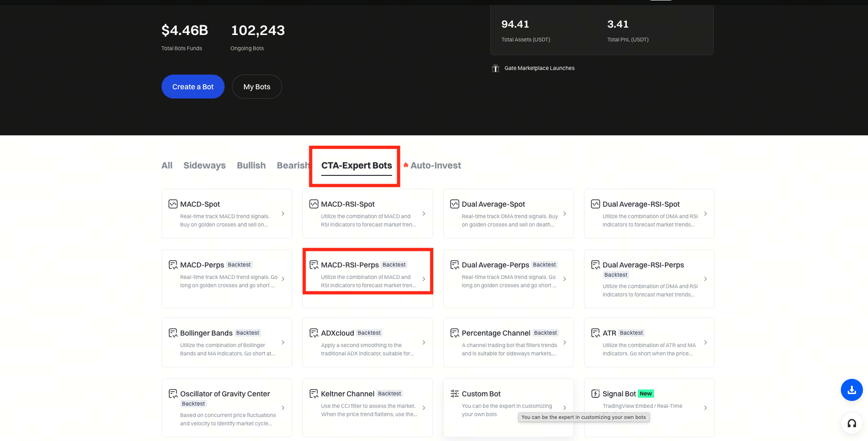Image resolution: width=868 pixels, height=441 pixels.
Task: Switch to the Bullish tab
Action: pyautogui.click(x=251, y=165)
